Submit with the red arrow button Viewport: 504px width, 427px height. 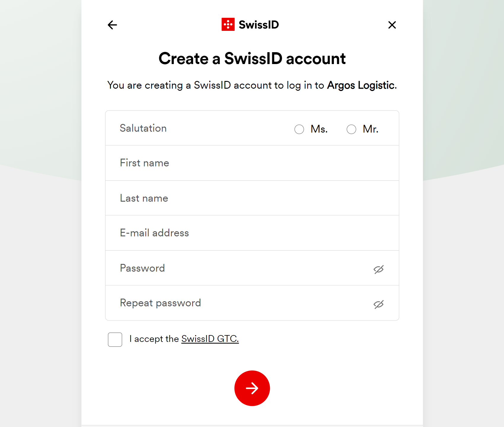pos(252,388)
